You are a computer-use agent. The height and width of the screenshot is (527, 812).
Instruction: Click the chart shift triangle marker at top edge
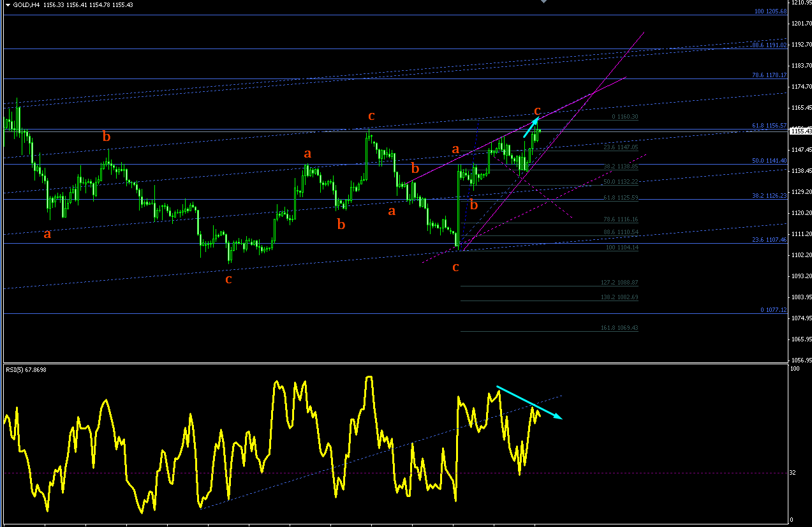pos(543,2)
